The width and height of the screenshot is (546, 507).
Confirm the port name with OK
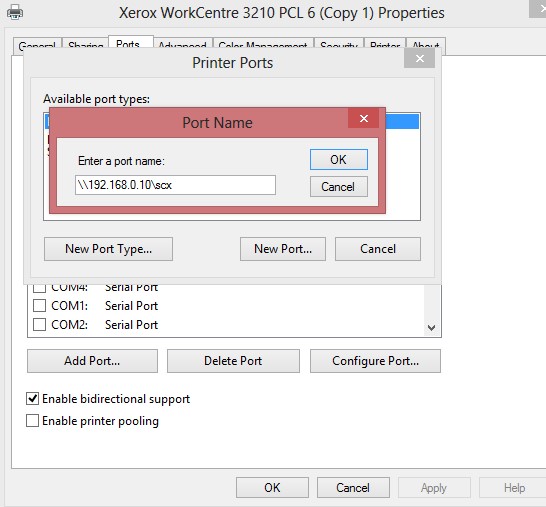click(x=338, y=159)
